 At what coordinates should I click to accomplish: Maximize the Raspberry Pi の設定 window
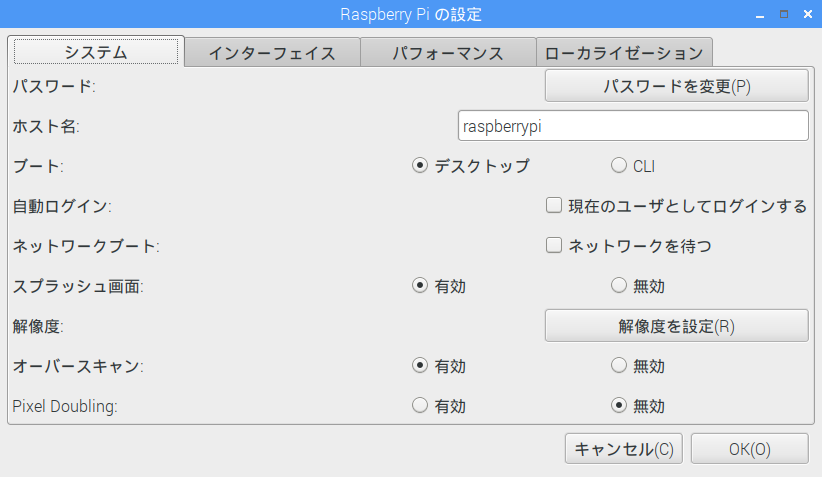[x=784, y=14]
